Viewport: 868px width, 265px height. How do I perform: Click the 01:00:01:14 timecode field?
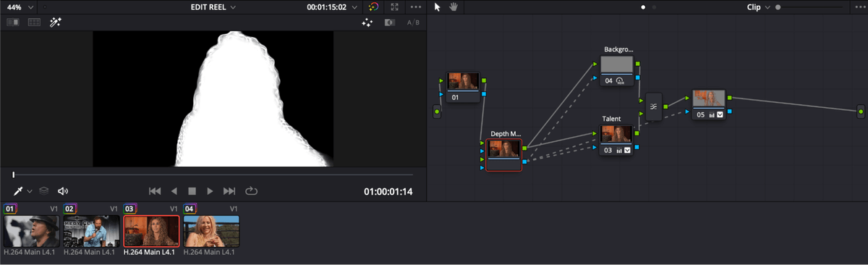pos(388,192)
